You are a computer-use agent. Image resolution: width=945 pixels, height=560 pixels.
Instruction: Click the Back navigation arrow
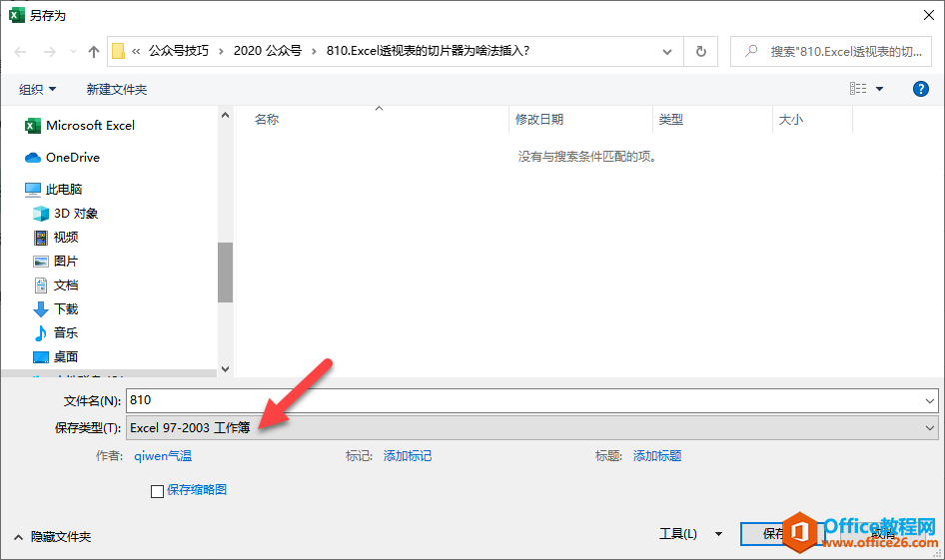click(21, 52)
